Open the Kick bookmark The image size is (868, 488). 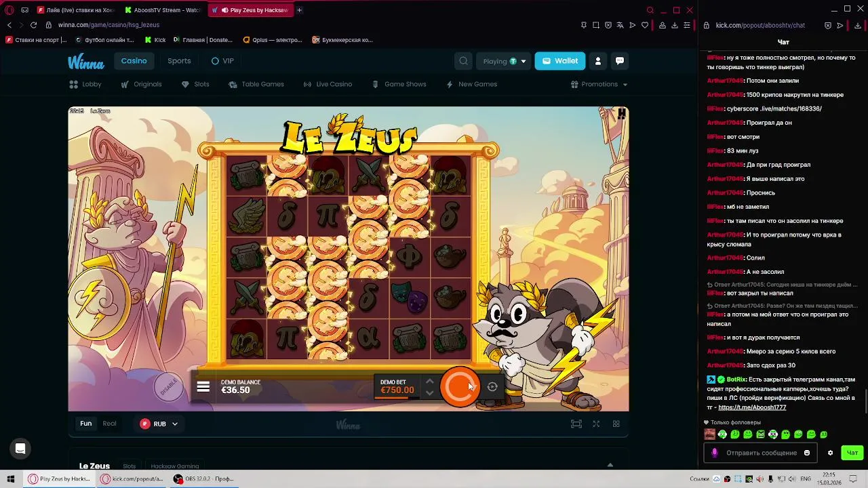coord(155,40)
